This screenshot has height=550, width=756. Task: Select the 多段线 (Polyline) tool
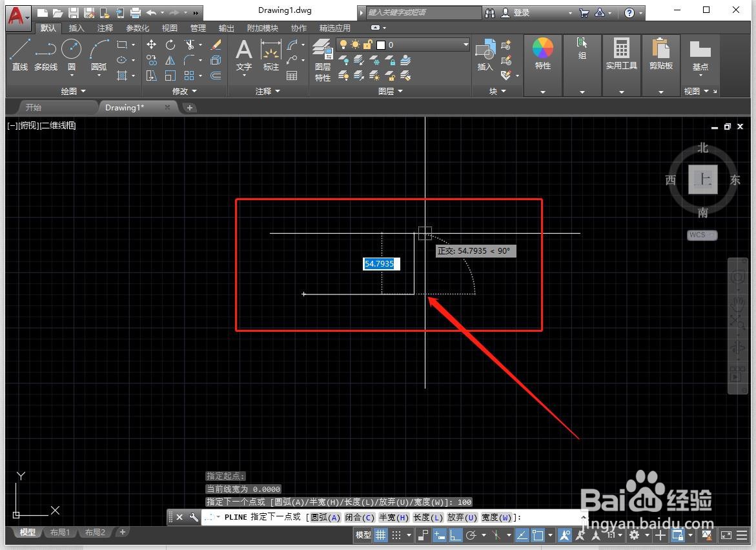click(x=46, y=55)
